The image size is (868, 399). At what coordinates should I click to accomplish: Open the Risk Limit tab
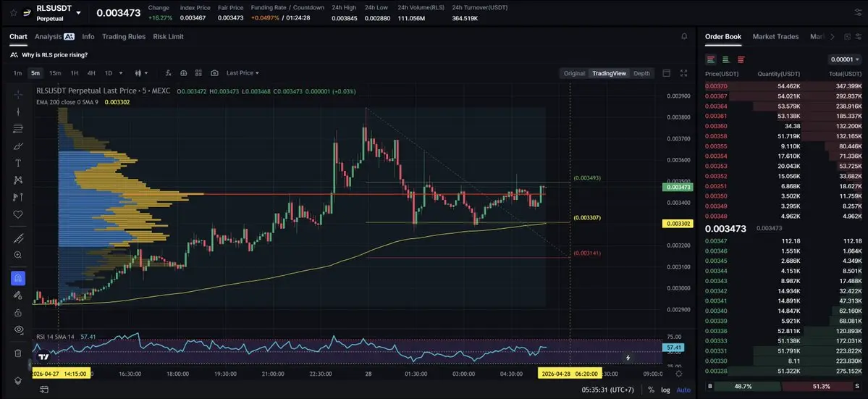coord(168,36)
